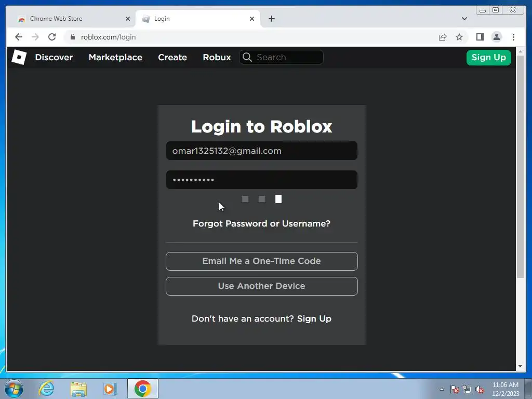Click the browser forward arrow
The height and width of the screenshot is (399, 532).
[x=35, y=37]
